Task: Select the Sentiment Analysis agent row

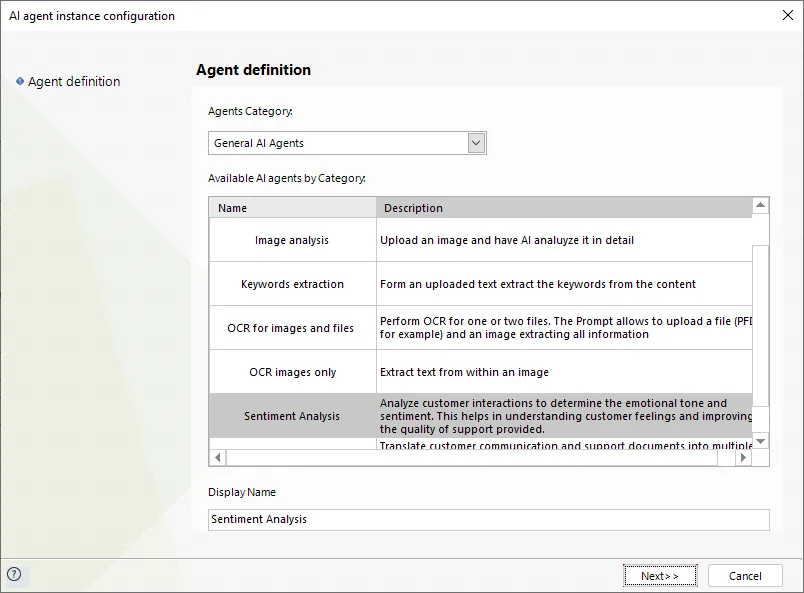Action: pyautogui.click(x=480, y=416)
